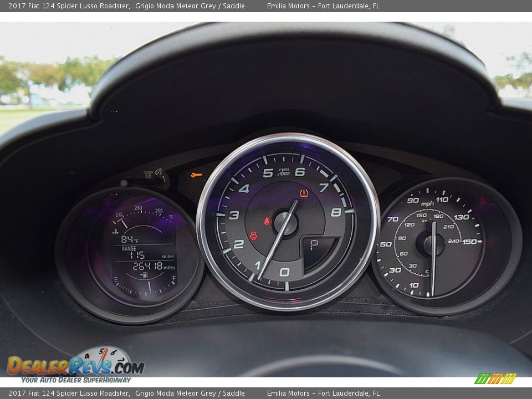This screenshot has width=532, height=399.
Task: Click the red car security warning icon
Action: (x=253, y=235)
